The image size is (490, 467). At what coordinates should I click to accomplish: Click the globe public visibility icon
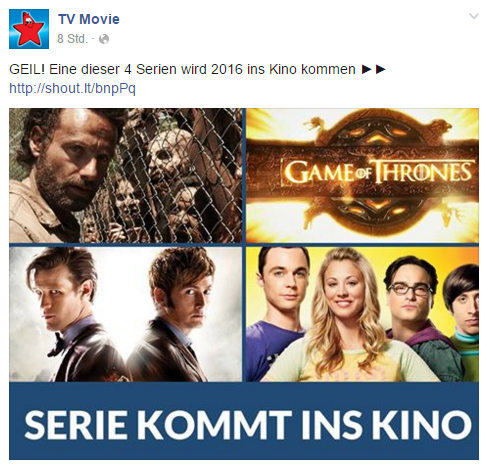pos(104,39)
